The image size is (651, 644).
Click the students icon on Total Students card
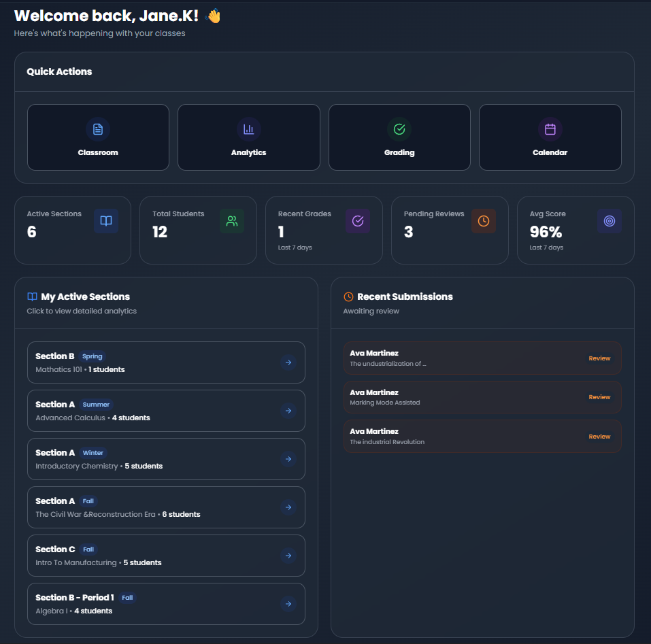point(231,220)
